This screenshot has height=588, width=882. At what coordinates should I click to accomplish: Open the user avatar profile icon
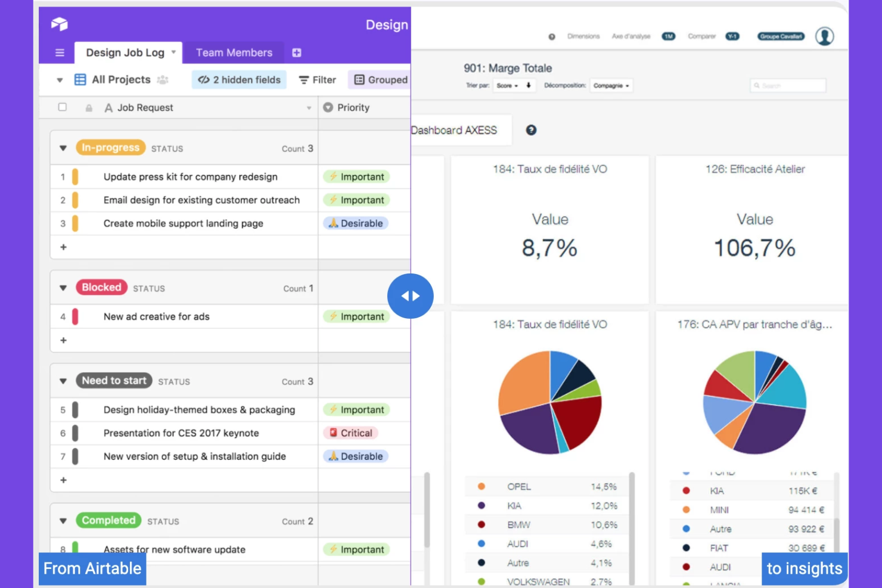tap(825, 36)
